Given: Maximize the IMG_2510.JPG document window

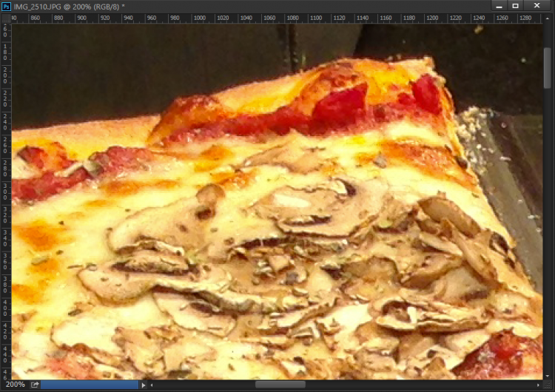Looking at the screenshot, I should (x=516, y=6).
